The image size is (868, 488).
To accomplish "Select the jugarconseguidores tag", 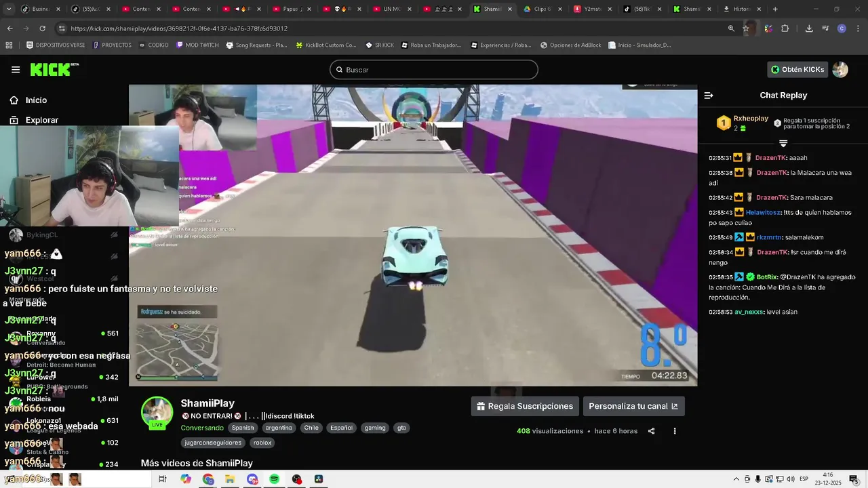I will click(213, 443).
